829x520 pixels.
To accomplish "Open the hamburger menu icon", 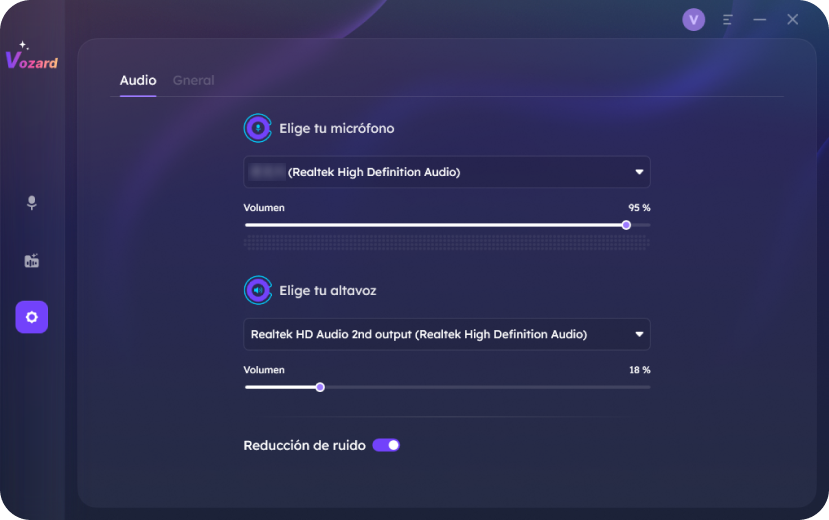I will pyautogui.click(x=727, y=20).
